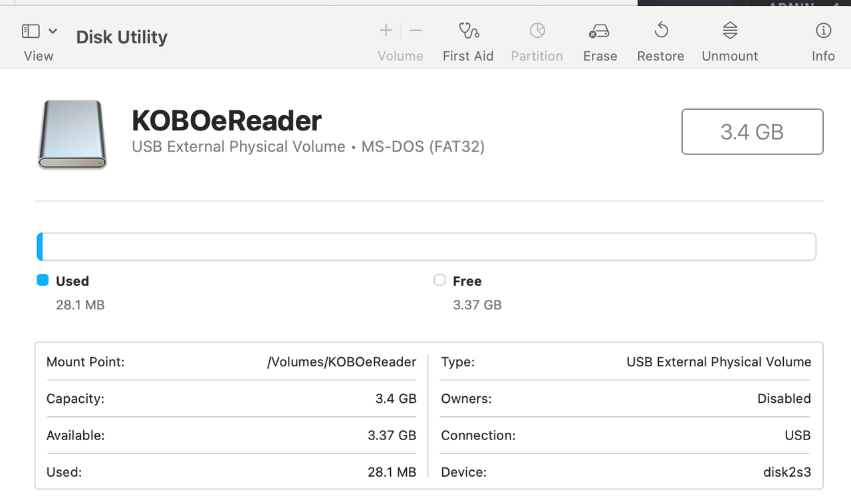This screenshot has height=504, width=851.
Task: Open the View sidebar options
Action: coord(31,31)
